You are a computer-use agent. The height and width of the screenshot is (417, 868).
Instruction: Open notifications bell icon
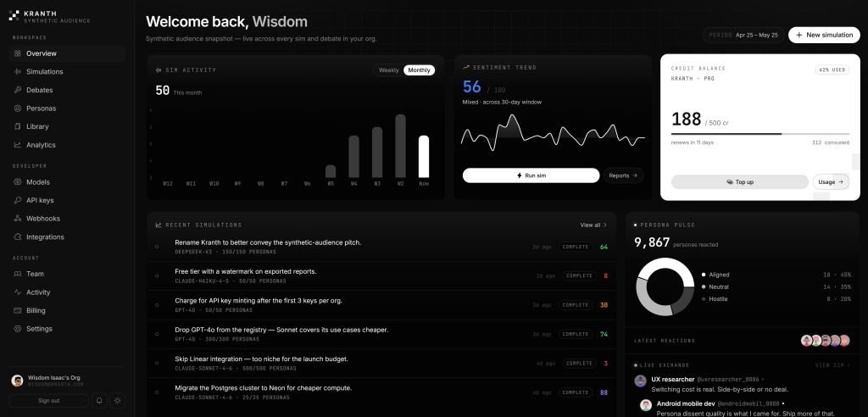100,400
